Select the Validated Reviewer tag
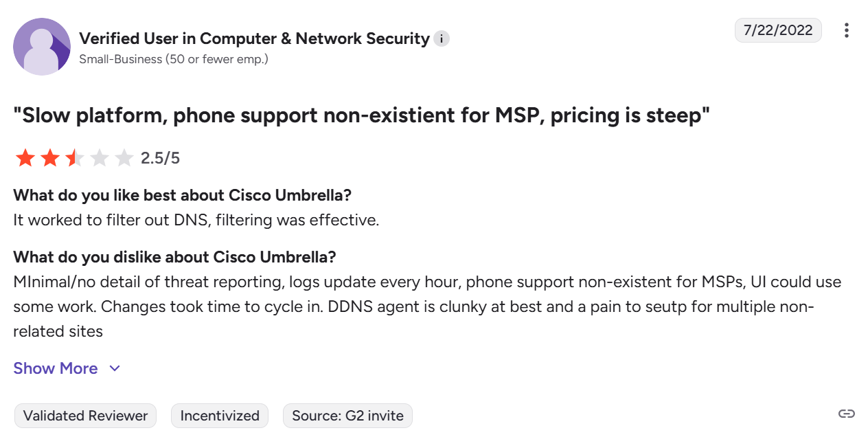This screenshot has width=868, height=448. 85,416
